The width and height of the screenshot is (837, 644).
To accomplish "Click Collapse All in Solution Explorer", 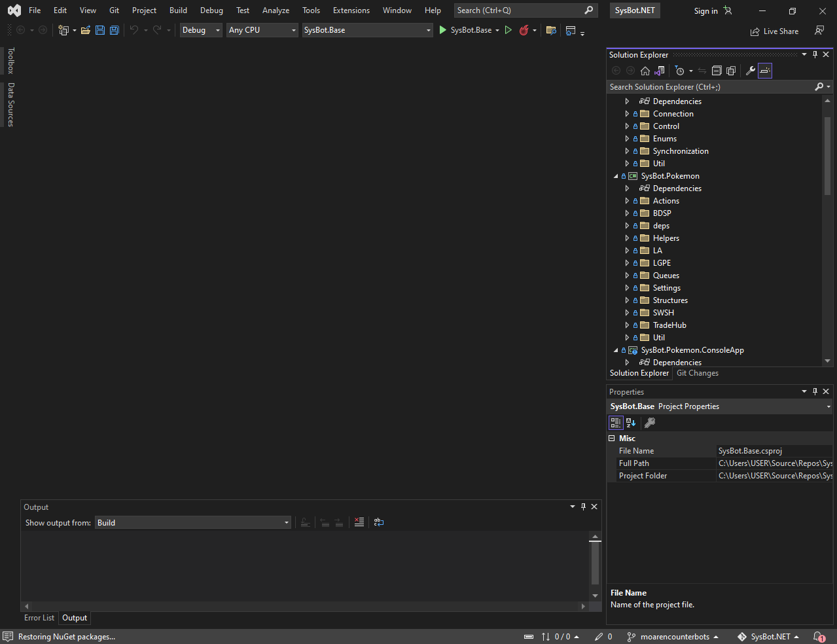I will [717, 71].
